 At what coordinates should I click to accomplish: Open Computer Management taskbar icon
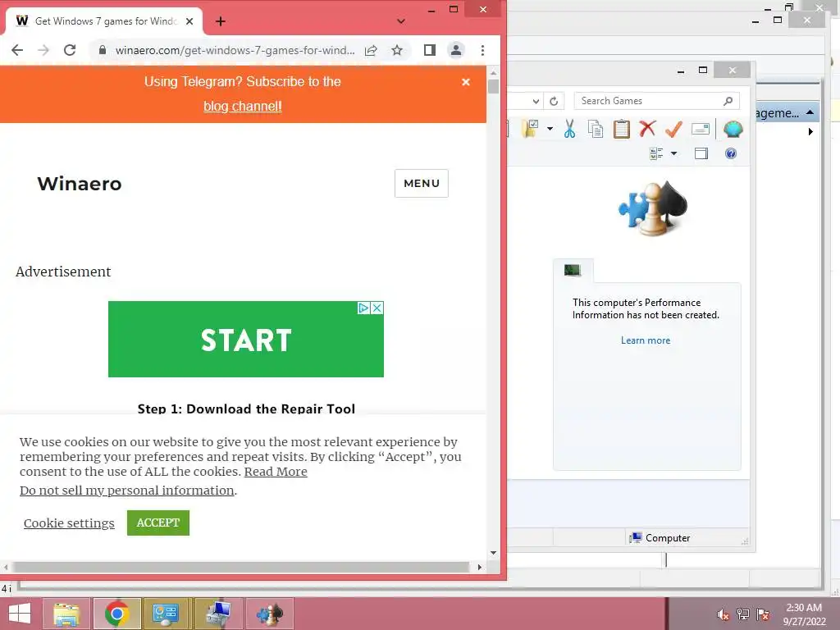218,614
